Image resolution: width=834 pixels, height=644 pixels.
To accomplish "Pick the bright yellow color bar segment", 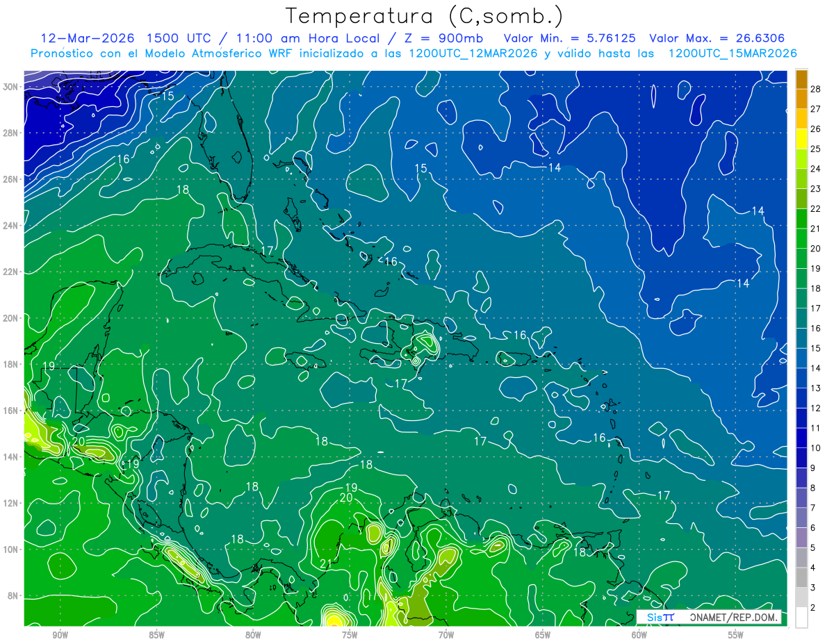I will tap(801, 138).
